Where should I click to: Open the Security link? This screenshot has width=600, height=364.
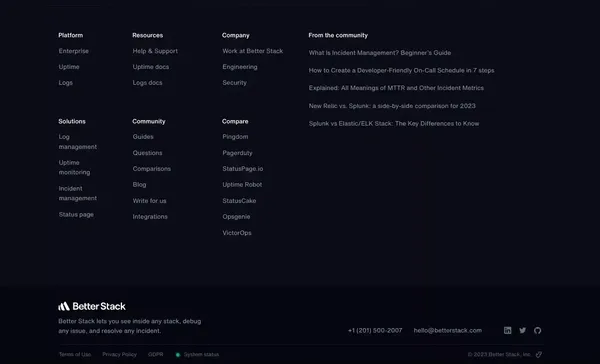pyautogui.click(x=235, y=83)
